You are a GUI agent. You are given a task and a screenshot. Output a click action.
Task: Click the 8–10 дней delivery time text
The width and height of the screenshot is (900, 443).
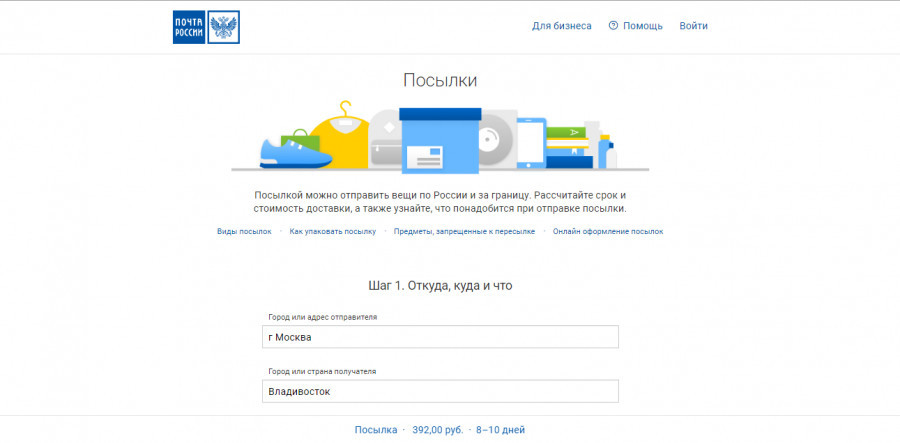tap(501, 430)
